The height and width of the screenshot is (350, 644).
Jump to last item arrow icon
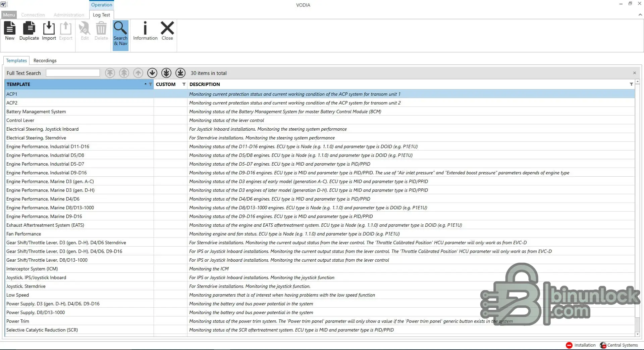(x=180, y=73)
